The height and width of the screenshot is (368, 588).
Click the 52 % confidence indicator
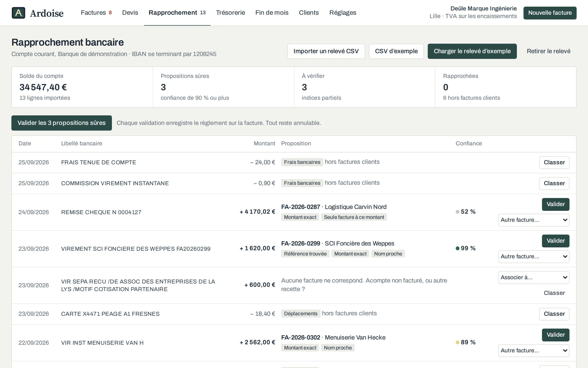465,212
